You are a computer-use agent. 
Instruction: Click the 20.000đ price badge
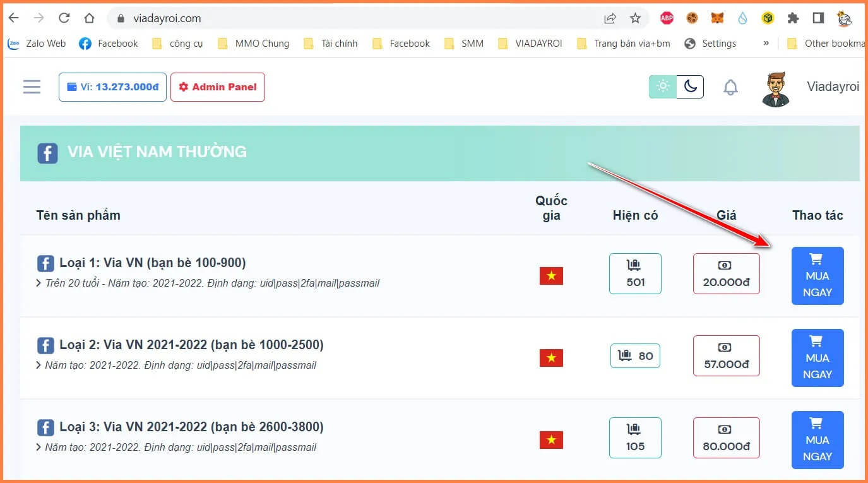click(x=726, y=273)
